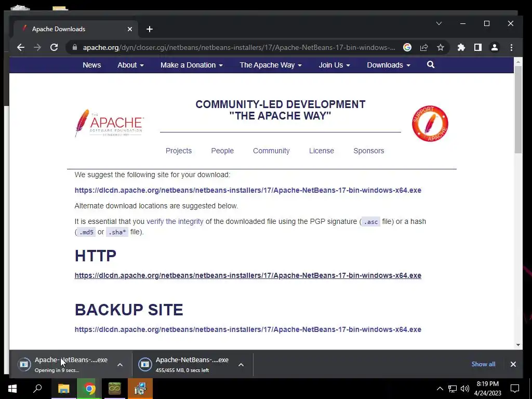Click the installer icon in taskbar
Image resolution: width=532 pixels, height=399 pixels.
[140, 389]
